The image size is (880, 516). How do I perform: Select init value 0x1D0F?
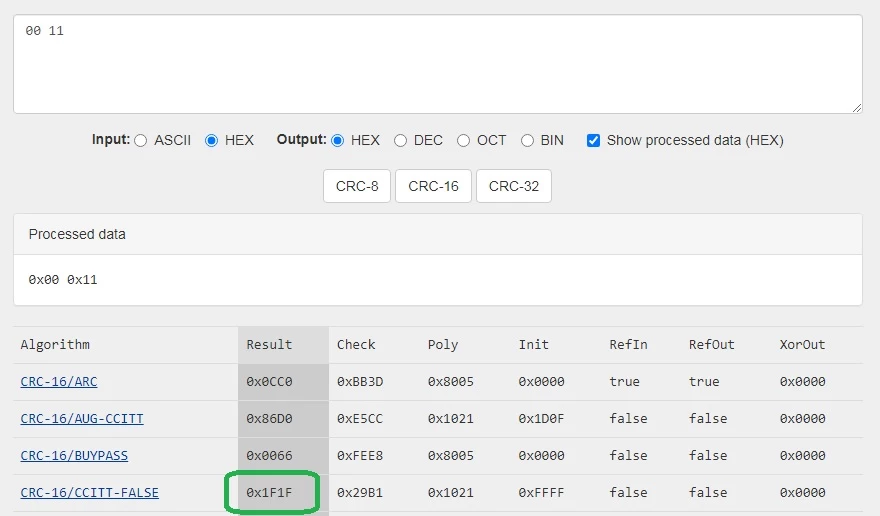click(542, 419)
